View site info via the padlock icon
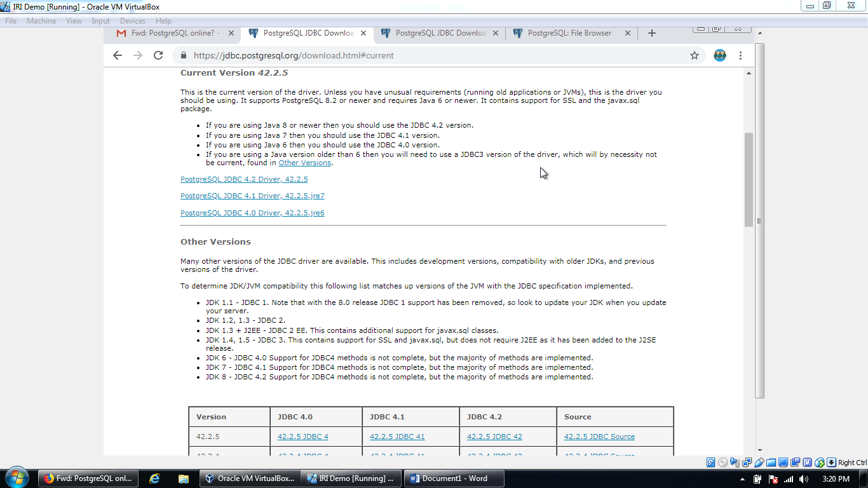868x488 pixels. [184, 55]
